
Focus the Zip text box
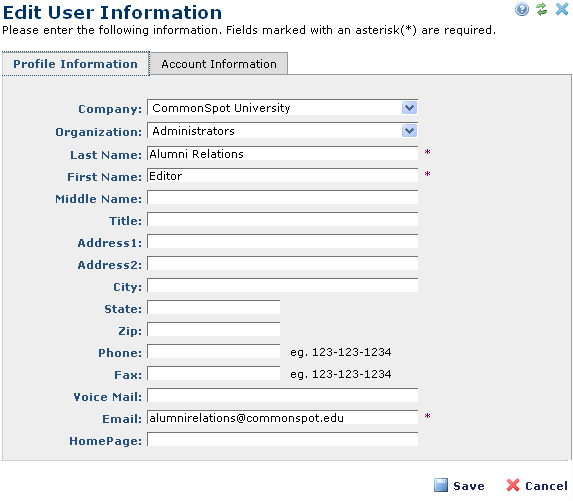(x=214, y=330)
